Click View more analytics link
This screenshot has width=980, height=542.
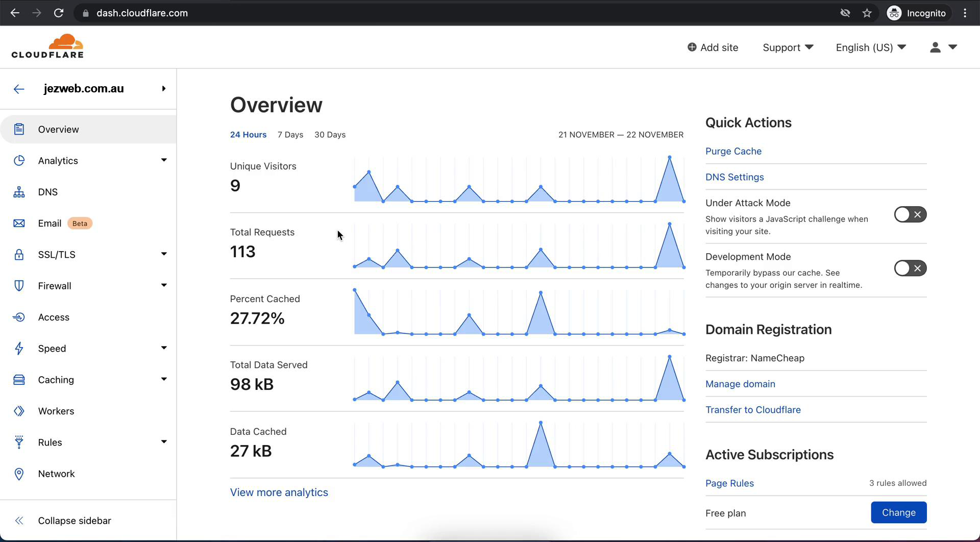[279, 492]
